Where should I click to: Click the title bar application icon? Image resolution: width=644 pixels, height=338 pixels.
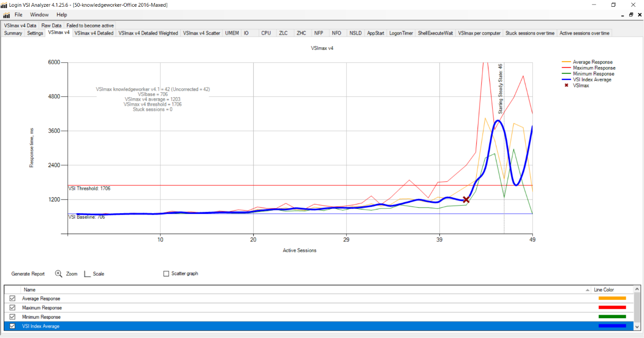4,5
